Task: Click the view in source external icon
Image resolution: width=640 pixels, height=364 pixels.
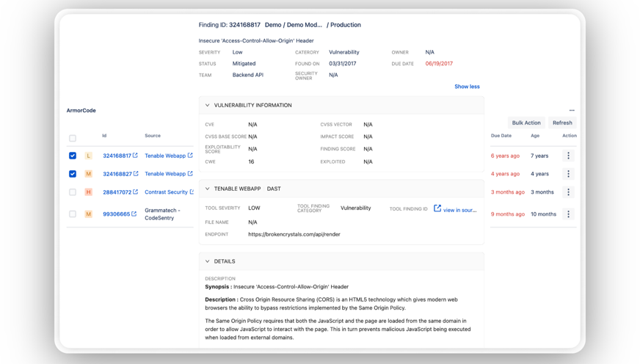Action: coord(437,209)
